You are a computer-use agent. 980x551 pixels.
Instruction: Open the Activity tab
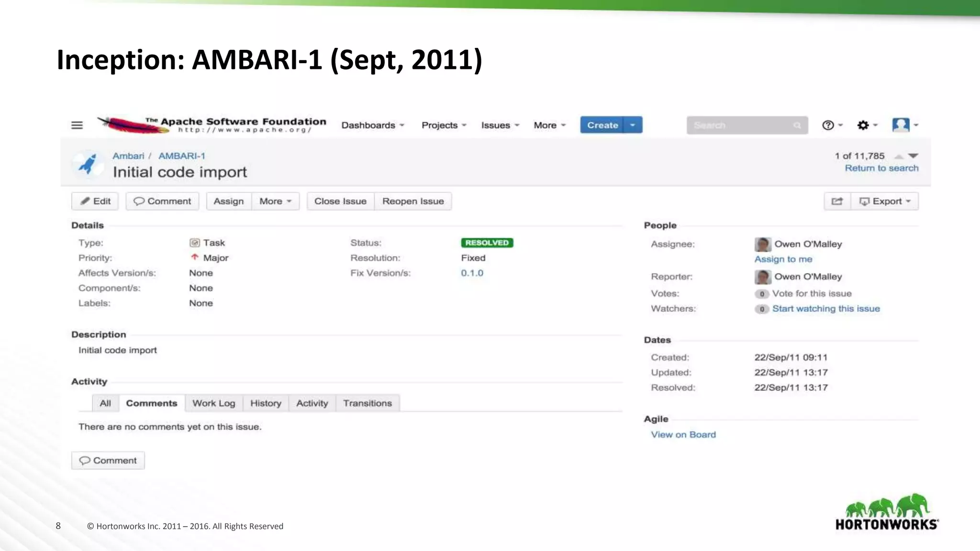click(x=312, y=403)
